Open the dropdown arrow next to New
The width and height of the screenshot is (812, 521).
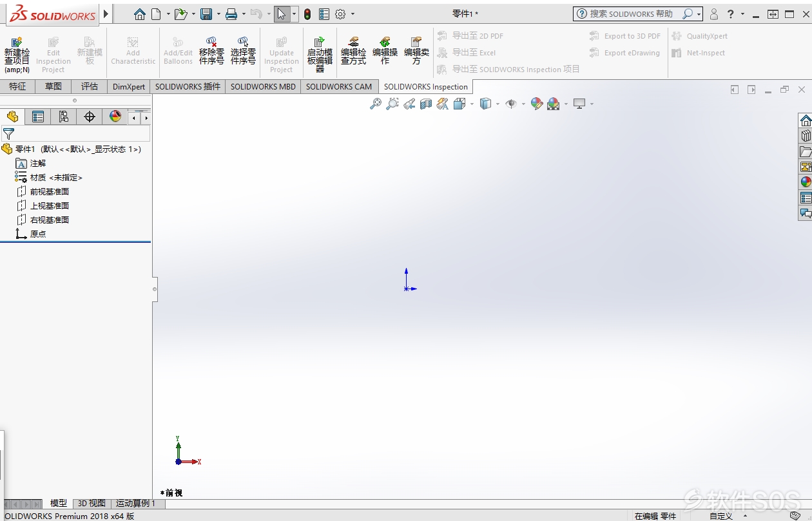(168, 14)
